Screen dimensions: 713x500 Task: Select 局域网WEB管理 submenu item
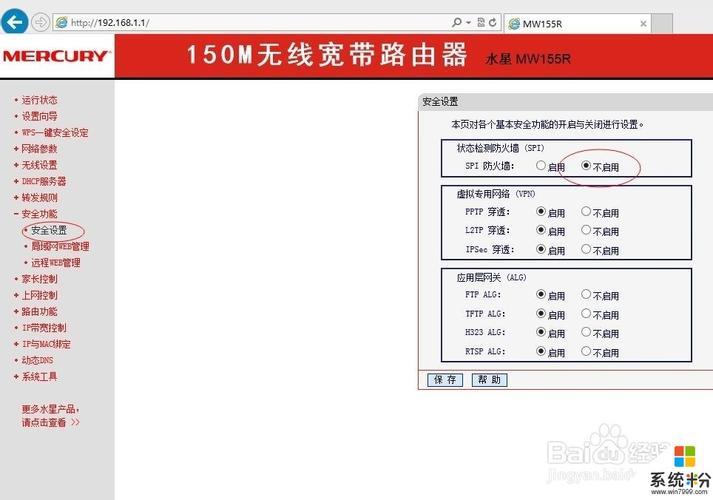pos(60,246)
